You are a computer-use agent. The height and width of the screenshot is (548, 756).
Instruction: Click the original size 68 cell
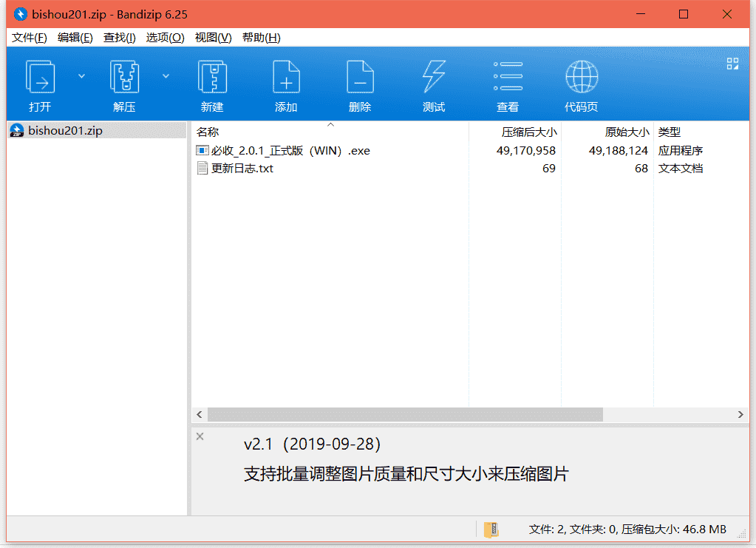[x=641, y=169]
